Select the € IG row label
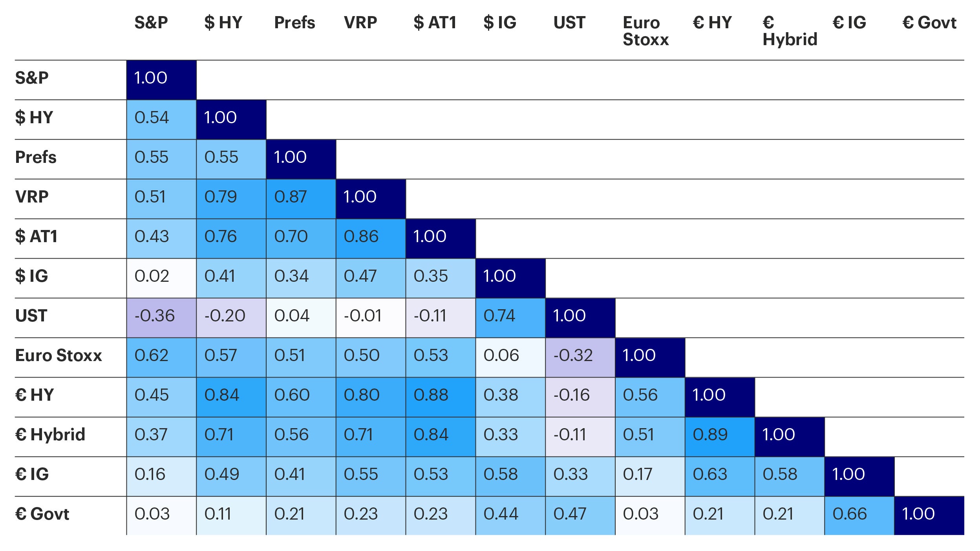980x551 pixels. (x=32, y=474)
